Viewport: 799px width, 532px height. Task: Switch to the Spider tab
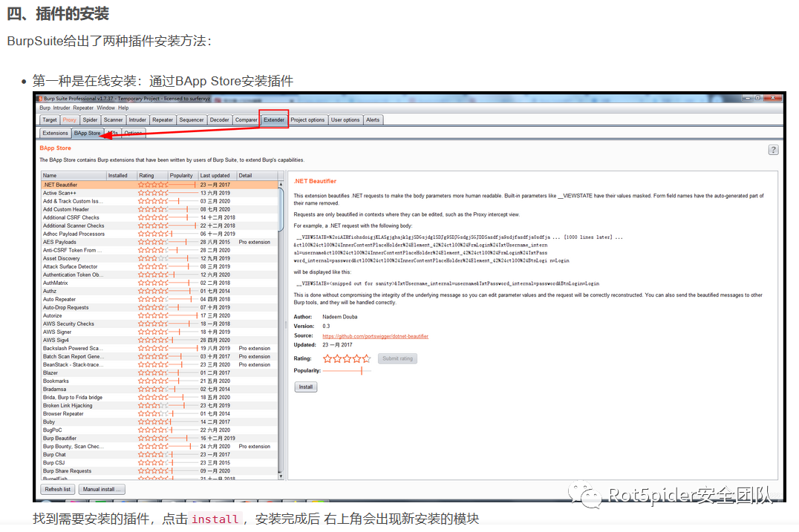click(90, 120)
